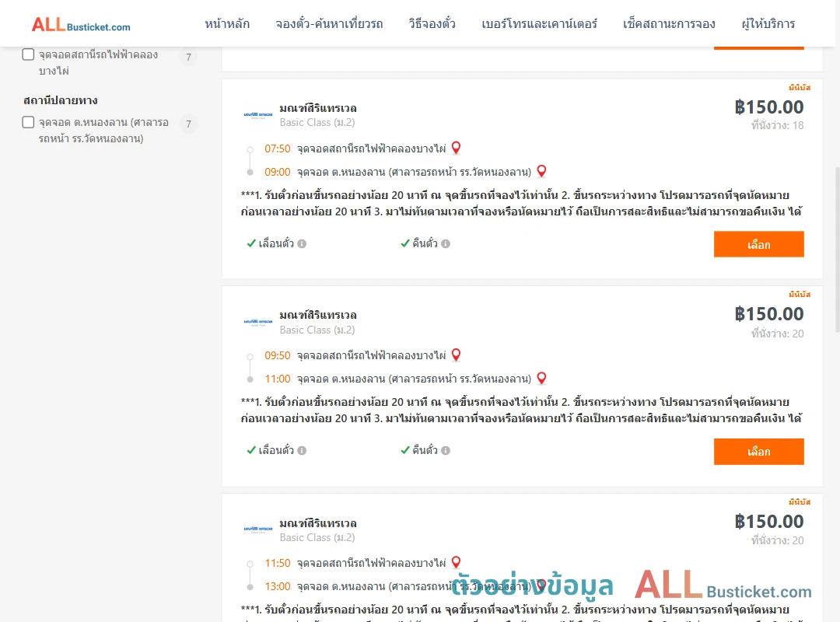Screen dimensions: 840x622
Task: Click the สถานีปลายทาง filter heading
Action: [61, 100]
